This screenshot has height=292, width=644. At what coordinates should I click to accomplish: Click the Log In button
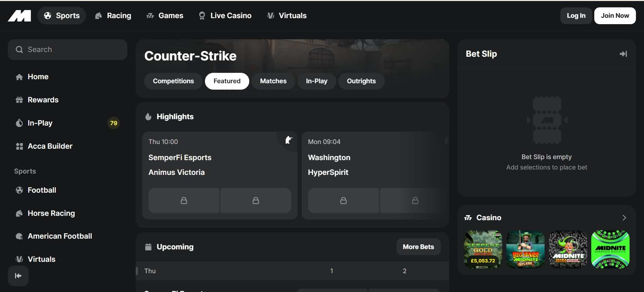tap(576, 16)
